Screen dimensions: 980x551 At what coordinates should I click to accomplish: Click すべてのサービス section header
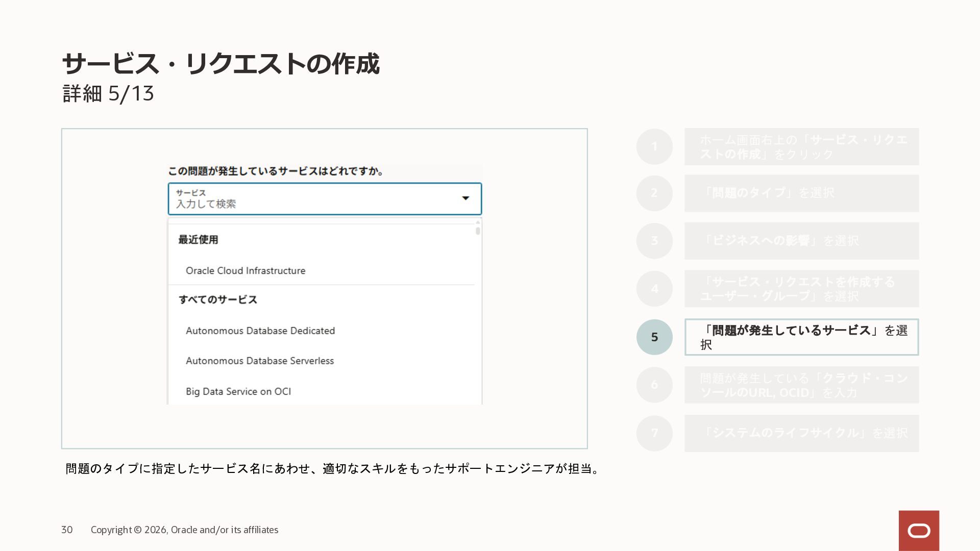point(218,300)
